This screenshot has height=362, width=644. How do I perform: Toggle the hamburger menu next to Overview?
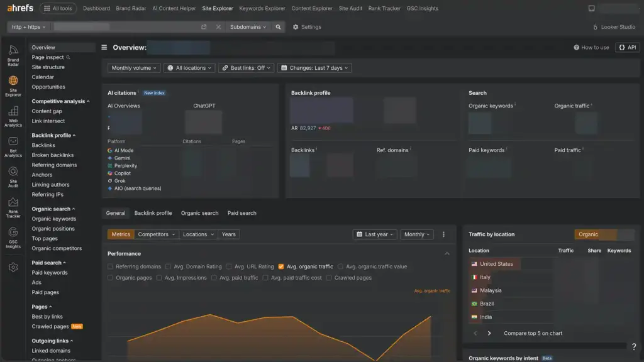coord(104,47)
